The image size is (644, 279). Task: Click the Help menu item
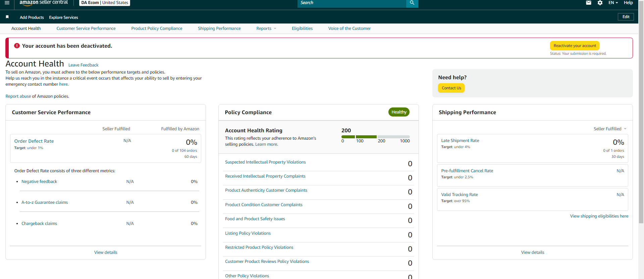tap(628, 3)
